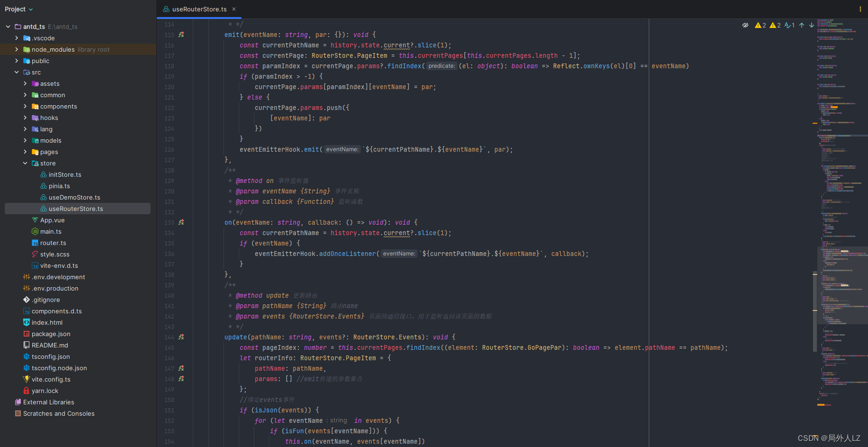Expand the node_modules folder
The width and height of the screenshot is (868, 447).
point(17,49)
